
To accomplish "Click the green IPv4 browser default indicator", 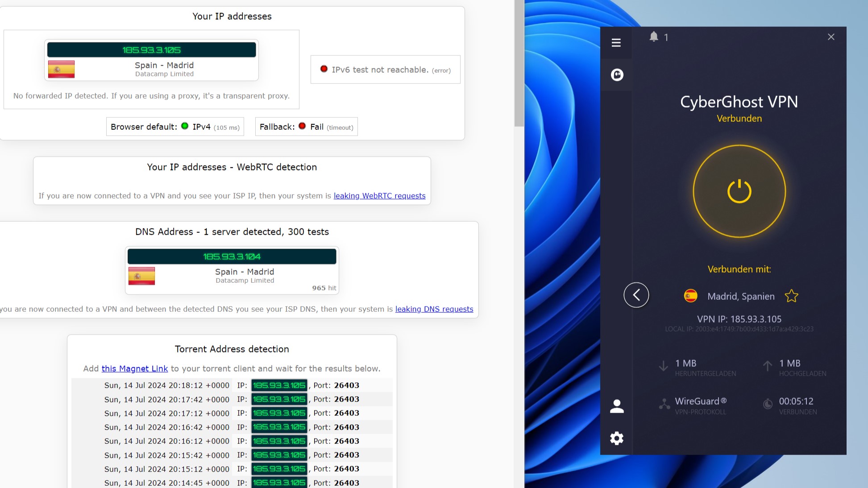I will coord(185,126).
